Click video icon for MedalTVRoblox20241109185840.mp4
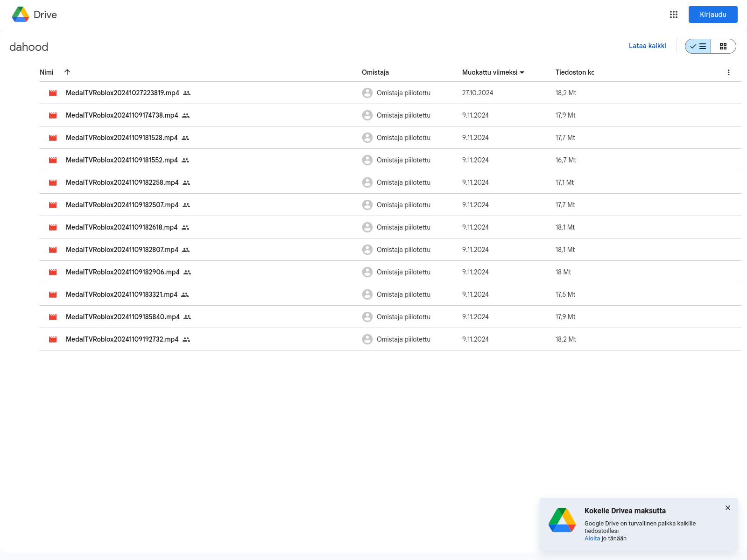The height and width of the screenshot is (560, 747). 53,317
